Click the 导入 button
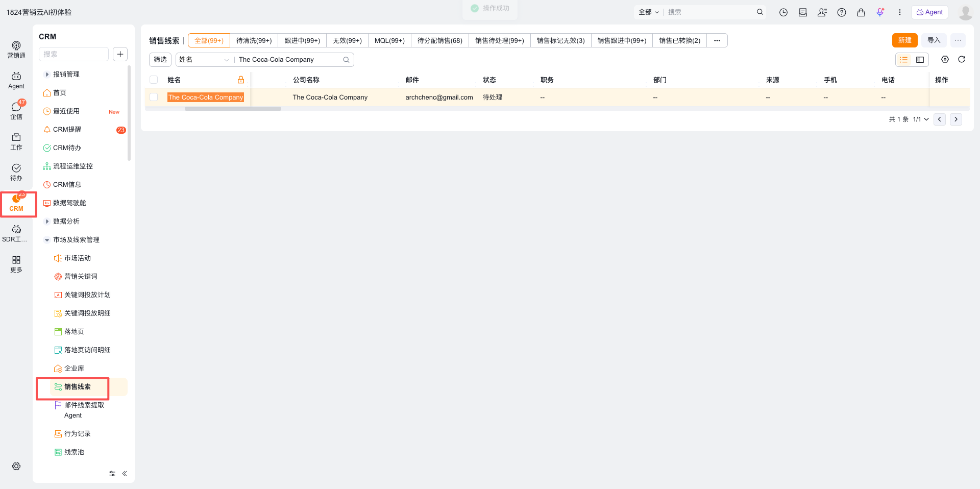The height and width of the screenshot is (489, 980). coord(934,40)
